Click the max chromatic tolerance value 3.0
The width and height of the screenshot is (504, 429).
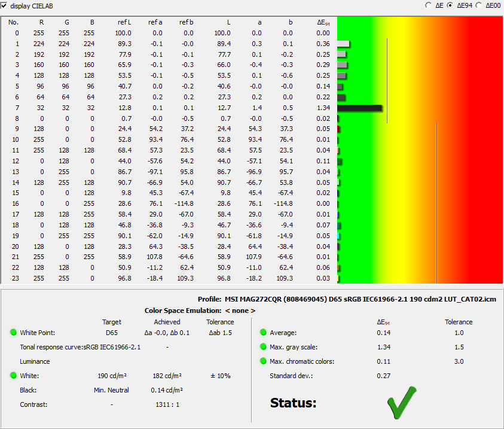pos(459,361)
